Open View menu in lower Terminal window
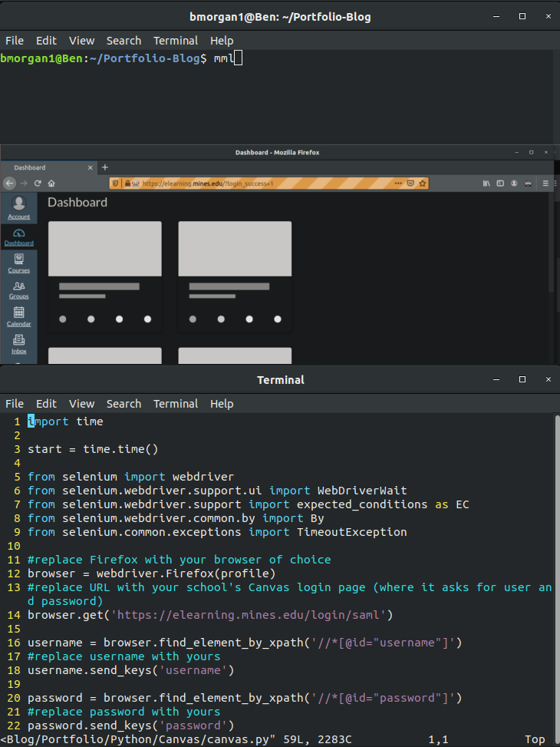 pyautogui.click(x=81, y=404)
